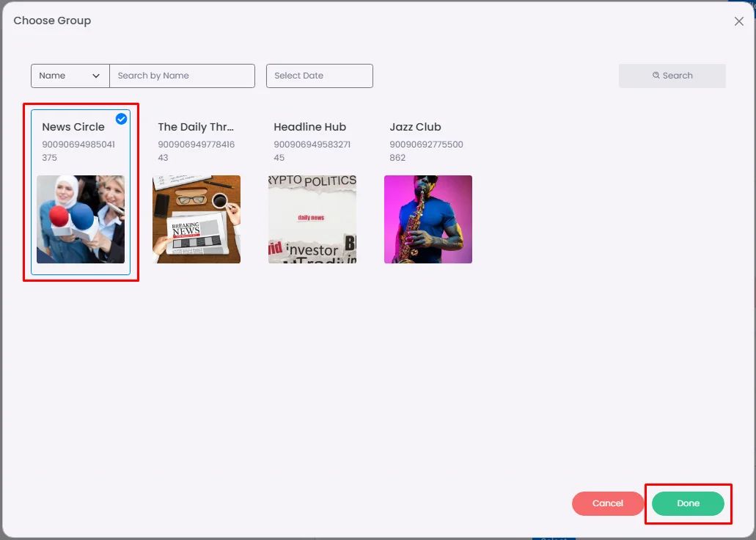The width and height of the screenshot is (756, 540).
Task: Select the Jazz Club saxophonist image
Action: tap(428, 219)
